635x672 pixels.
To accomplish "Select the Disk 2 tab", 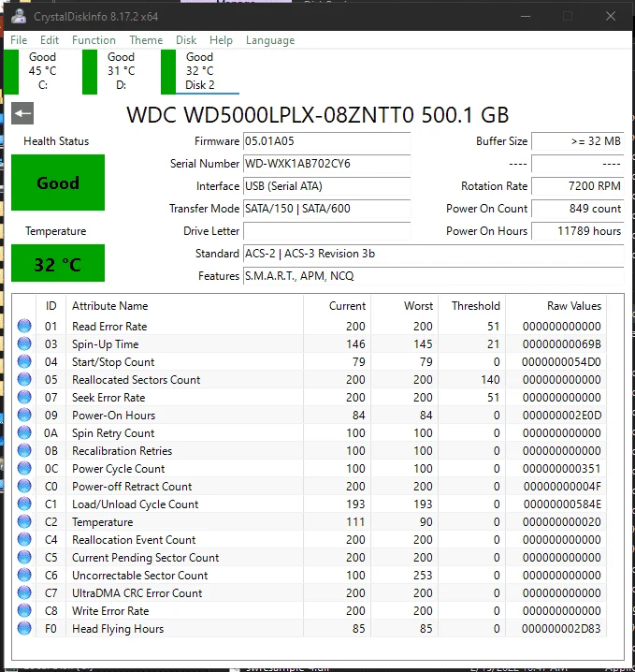I will 200,71.
